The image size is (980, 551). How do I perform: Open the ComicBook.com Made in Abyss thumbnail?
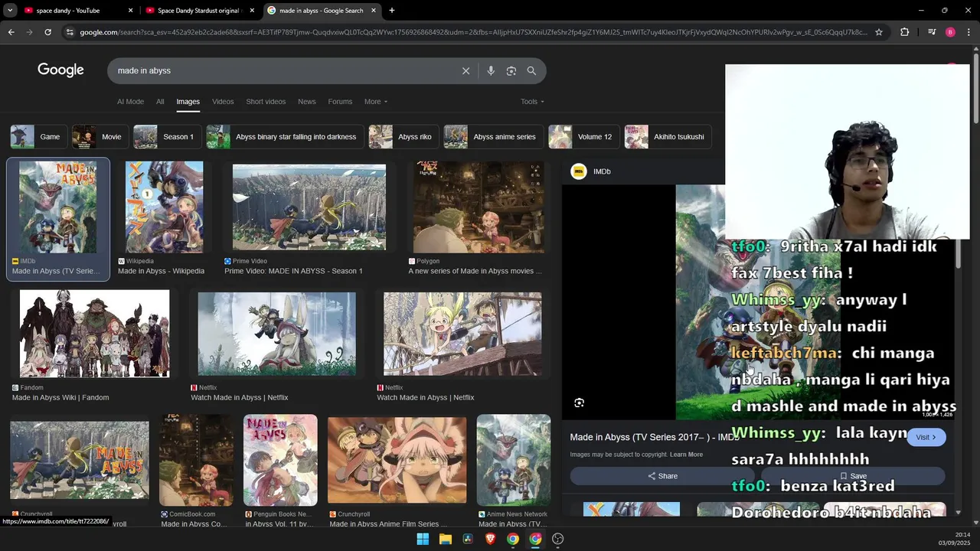pyautogui.click(x=196, y=460)
